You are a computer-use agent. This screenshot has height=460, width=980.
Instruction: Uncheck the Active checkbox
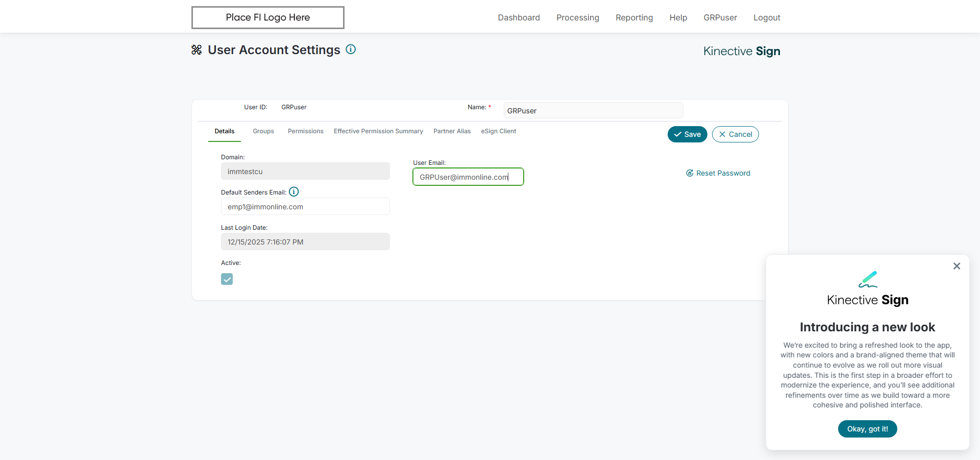pyautogui.click(x=227, y=279)
